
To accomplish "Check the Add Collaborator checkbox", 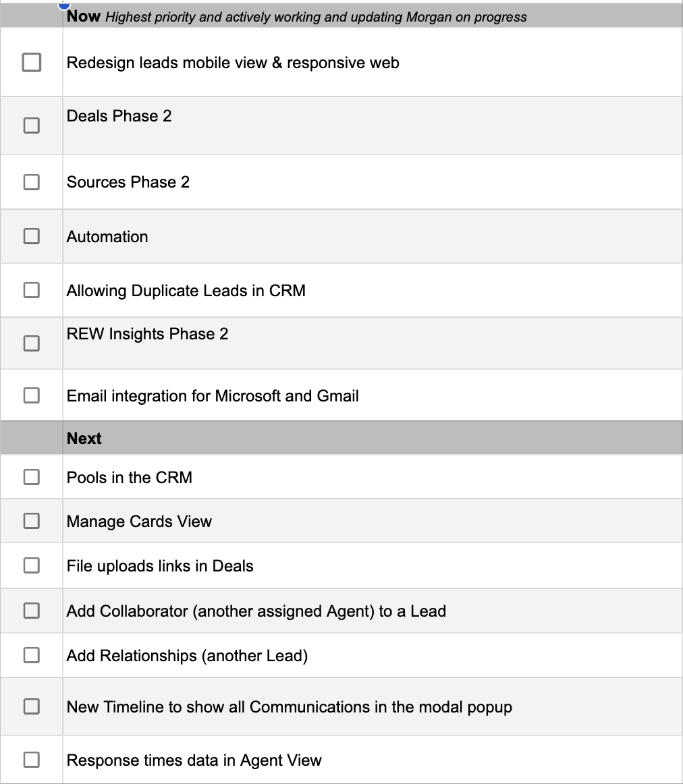I will pos(31,611).
